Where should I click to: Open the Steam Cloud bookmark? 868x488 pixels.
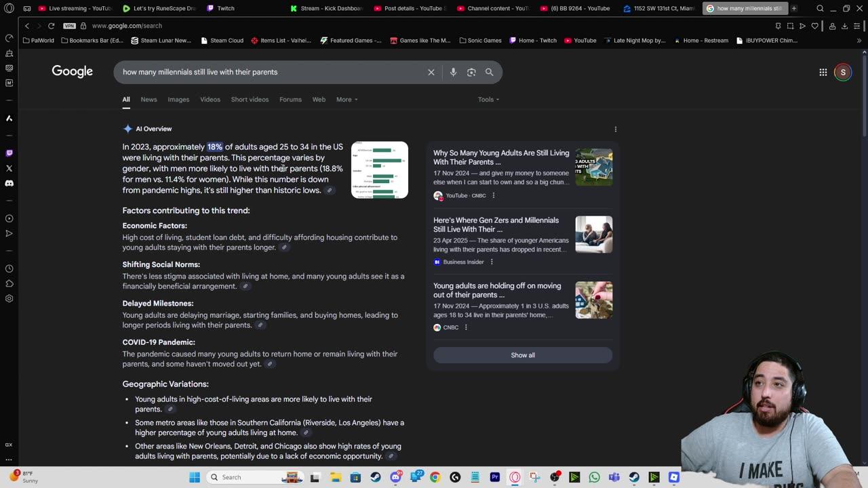pos(222,41)
